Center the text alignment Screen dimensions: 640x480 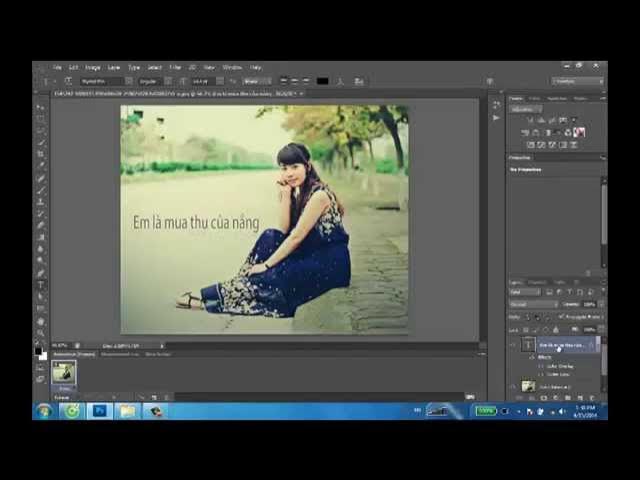tap(295, 81)
